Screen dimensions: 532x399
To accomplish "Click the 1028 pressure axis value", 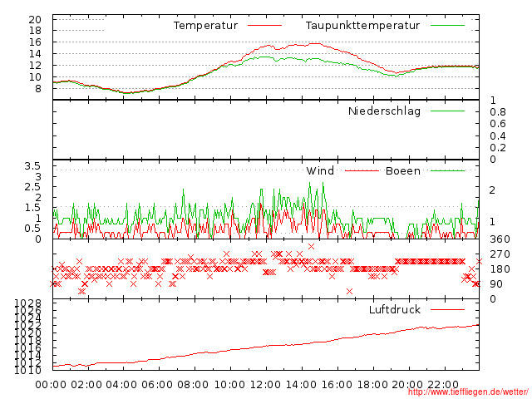I will [x=28, y=303].
